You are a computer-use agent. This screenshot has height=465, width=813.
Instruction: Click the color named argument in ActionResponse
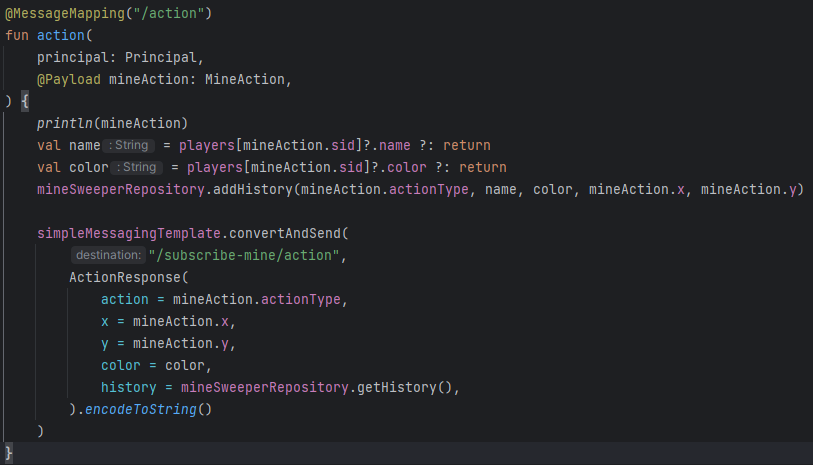[x=120, y=366]
